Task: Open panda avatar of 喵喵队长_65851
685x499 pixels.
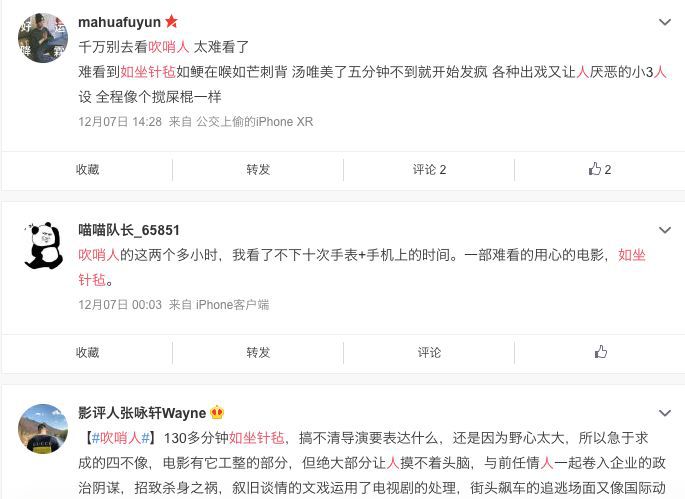Action: pyautogui.click(x=43, y=245)
